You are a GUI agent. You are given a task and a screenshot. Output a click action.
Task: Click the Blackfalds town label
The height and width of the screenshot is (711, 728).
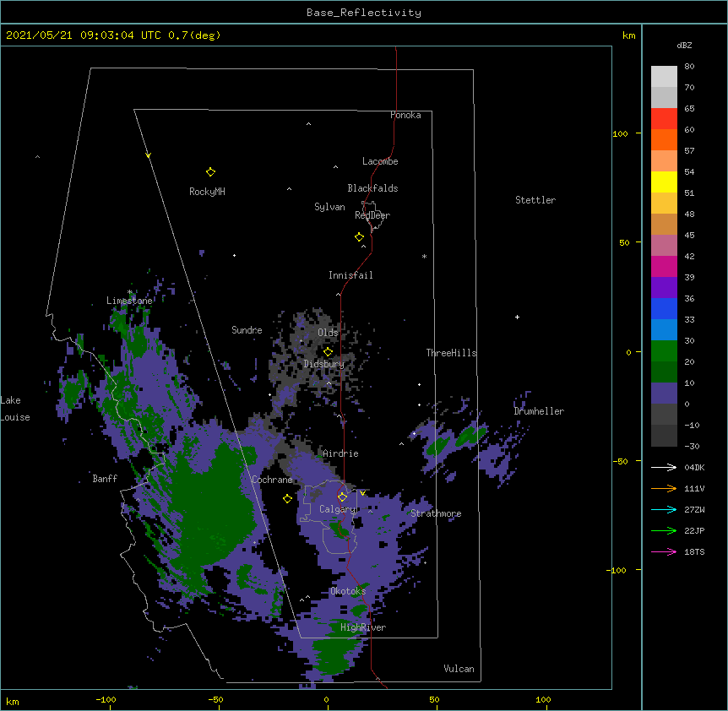click(372, 188)
